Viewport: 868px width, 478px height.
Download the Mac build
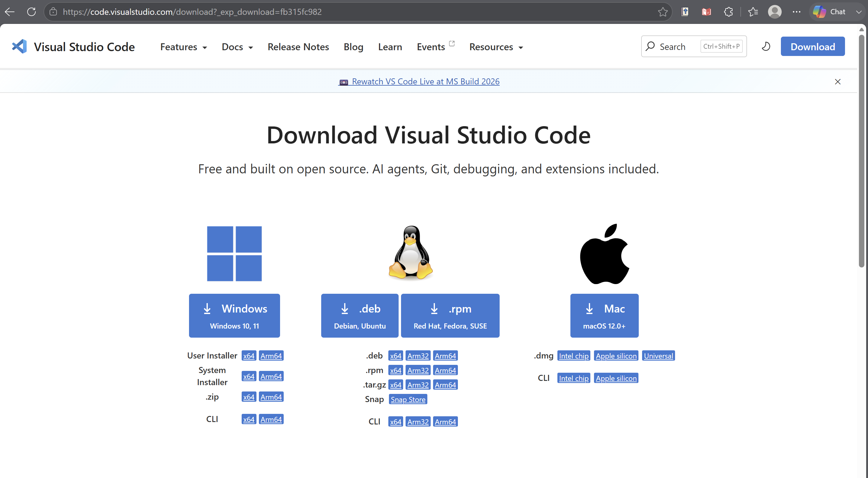604,316
